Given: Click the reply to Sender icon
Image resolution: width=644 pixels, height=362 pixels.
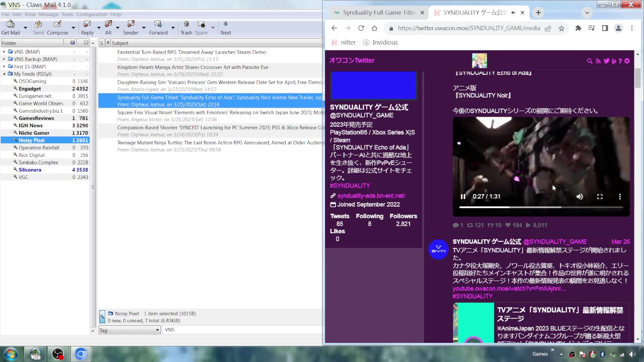Looking at the screenshot, I should (131, 24).
